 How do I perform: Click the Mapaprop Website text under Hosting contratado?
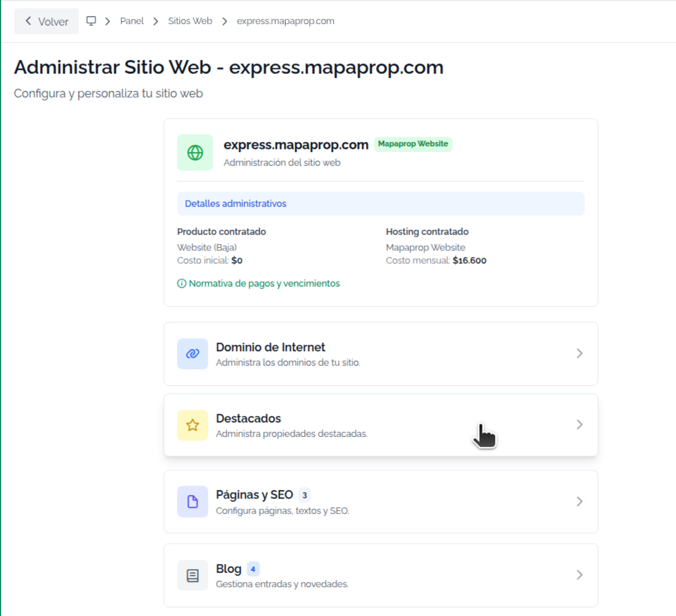tap(425, 247)
